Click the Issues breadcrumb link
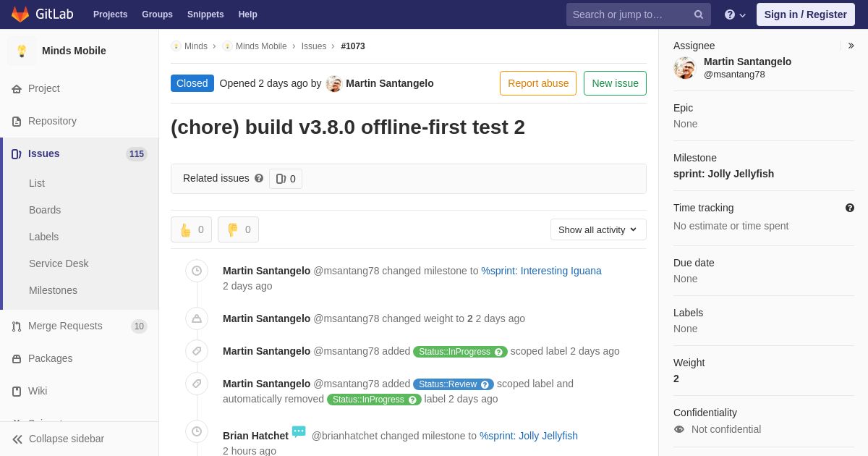868x456 pixels. (314, 46)
